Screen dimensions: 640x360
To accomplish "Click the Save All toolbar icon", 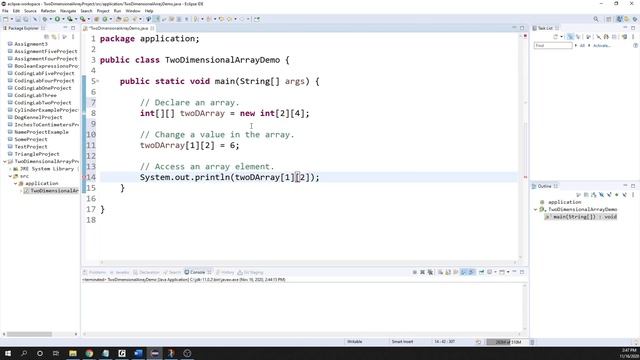I will click(x=26, y=19).
